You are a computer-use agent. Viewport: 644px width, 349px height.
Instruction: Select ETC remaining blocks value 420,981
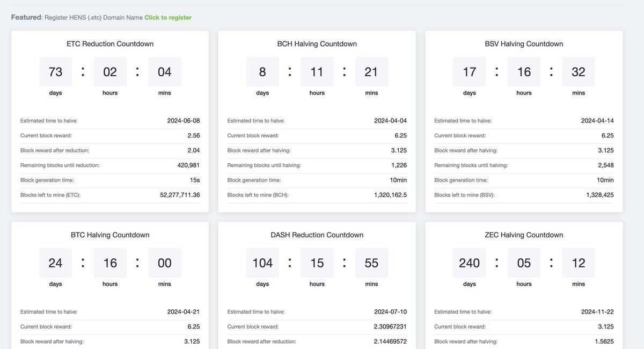click(188, 165)
